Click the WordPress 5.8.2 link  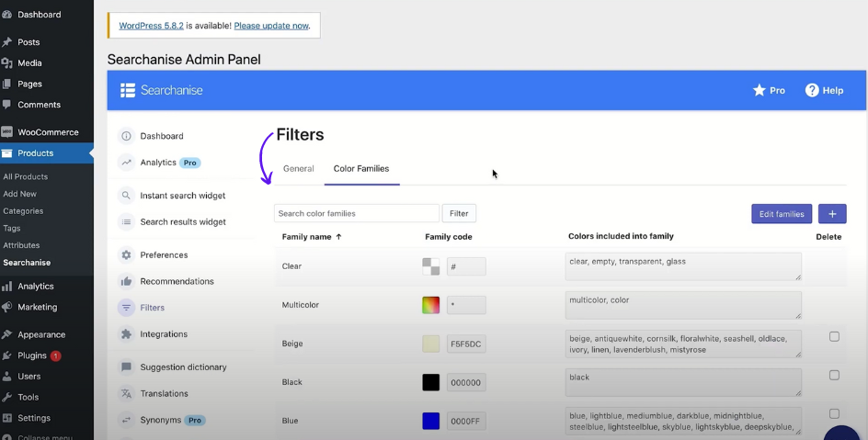pyautogui.click(x=151, y=26)
